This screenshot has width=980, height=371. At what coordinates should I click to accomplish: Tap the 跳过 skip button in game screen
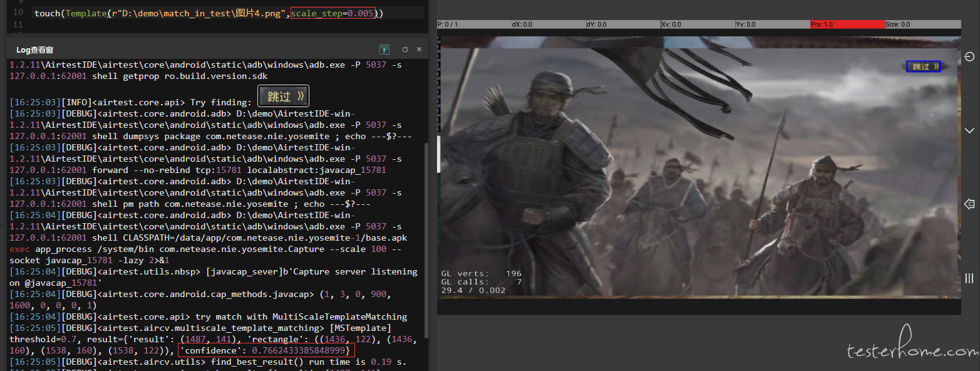coord(924,66)
